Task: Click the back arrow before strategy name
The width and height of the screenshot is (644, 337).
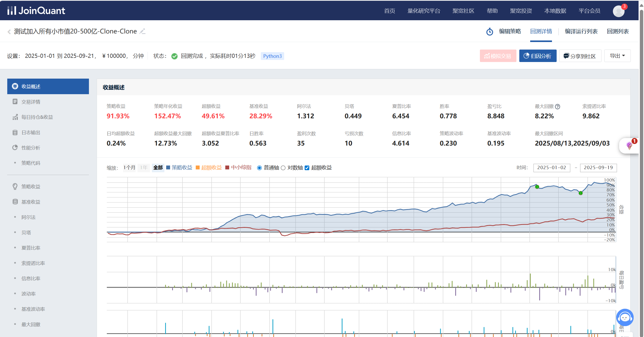Action: click(x=9, y=32)
